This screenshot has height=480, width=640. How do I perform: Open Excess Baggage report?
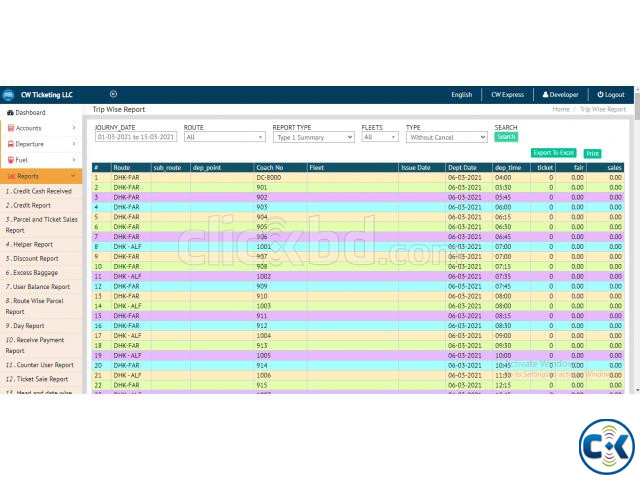click(x=32, y=272)
